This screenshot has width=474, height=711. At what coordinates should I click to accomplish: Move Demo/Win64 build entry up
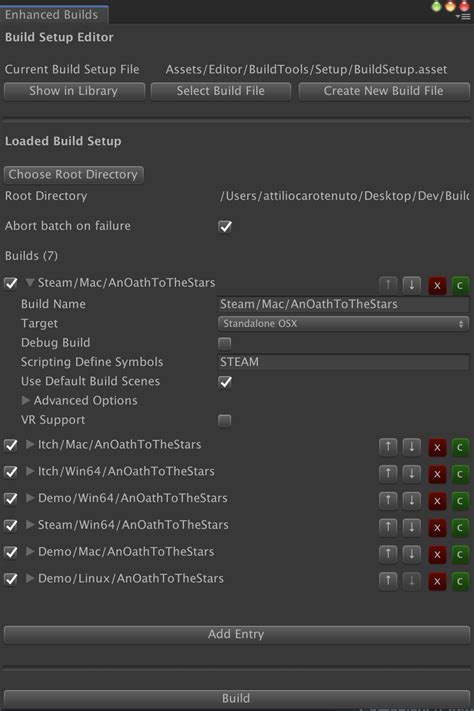click(388, 501)
